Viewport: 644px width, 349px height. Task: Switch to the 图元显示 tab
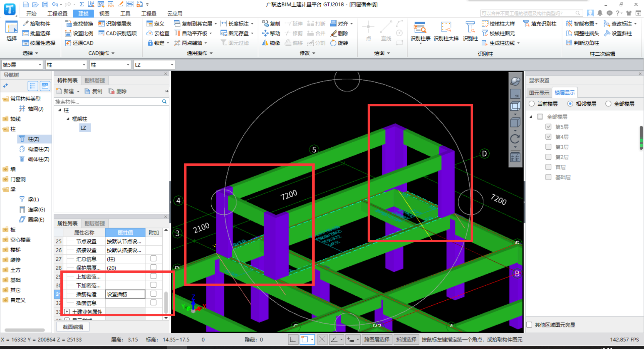point(539,93)
